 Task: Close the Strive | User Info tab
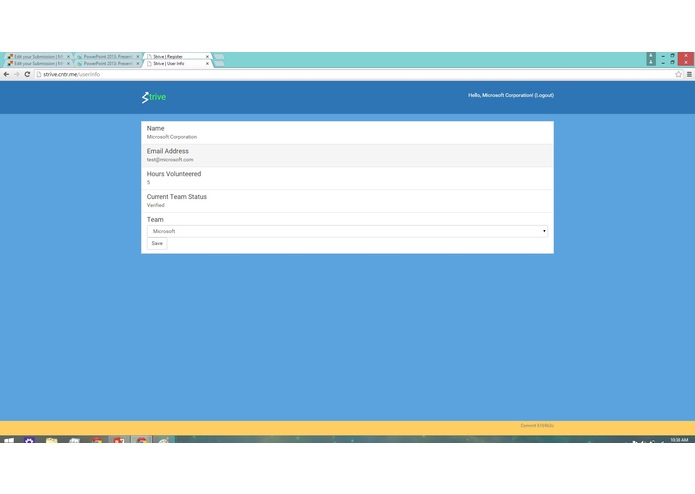[x=207, y=64]
